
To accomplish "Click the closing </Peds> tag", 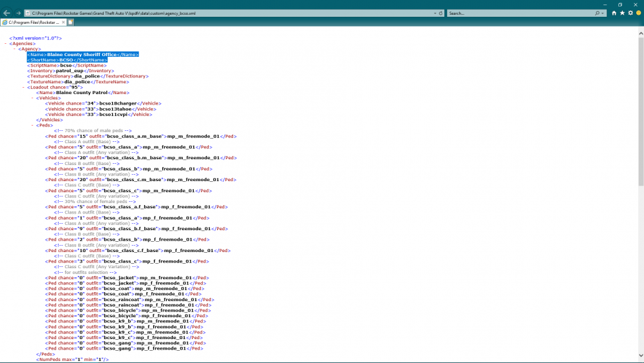I will click(45, 354).
